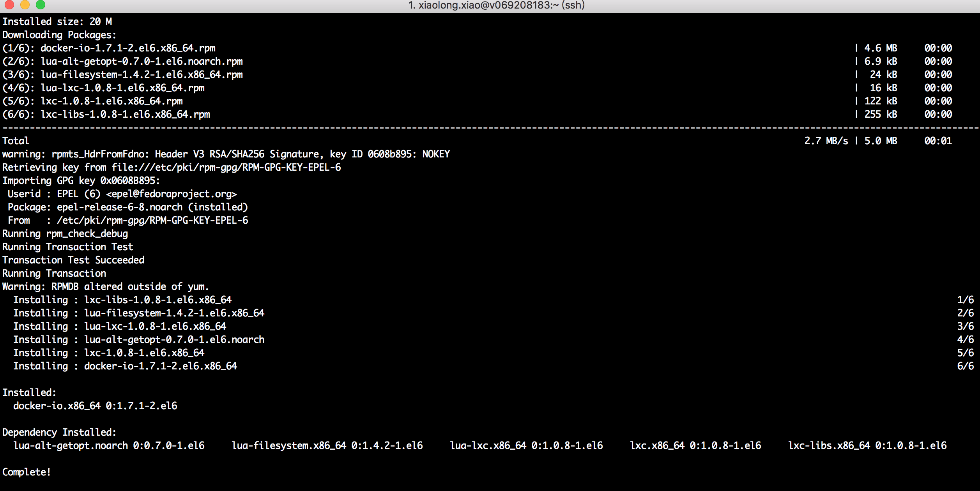The image size is (980, 491).
Task: Maximize the terminal with the green button
Action: click(x=41, y=5)
